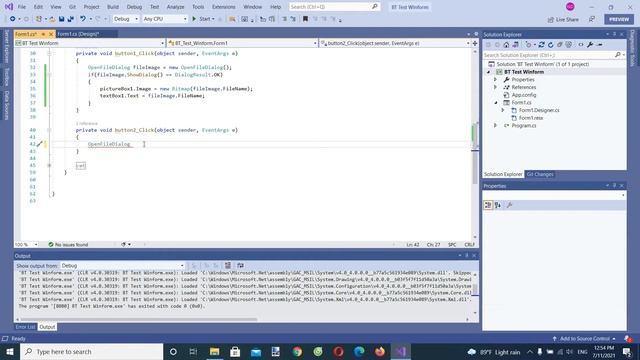Screen dimensions: 640x360
Task: Open the Debug configuration dropdown
Action: 126,19
